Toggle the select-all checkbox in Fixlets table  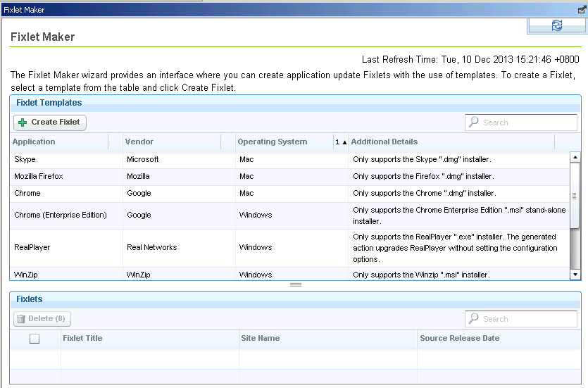[35, 339]
